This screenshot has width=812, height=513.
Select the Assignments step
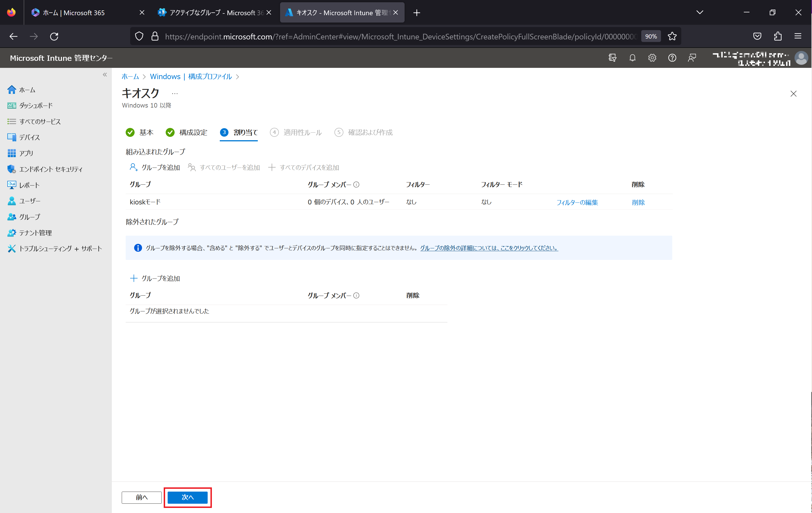[239, 132]
